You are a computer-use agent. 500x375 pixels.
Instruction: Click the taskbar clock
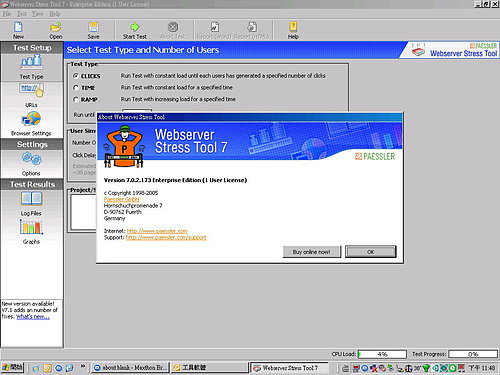click(x=482, y=368)
